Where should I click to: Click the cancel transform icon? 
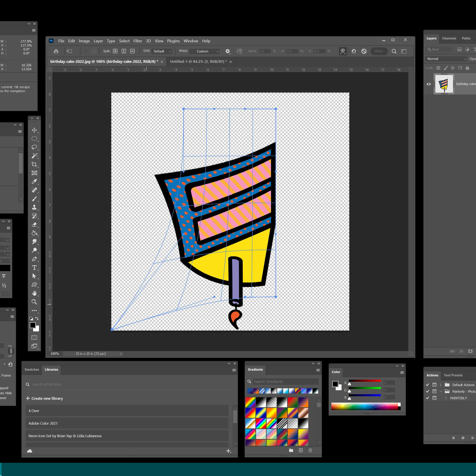pos(364,51)
